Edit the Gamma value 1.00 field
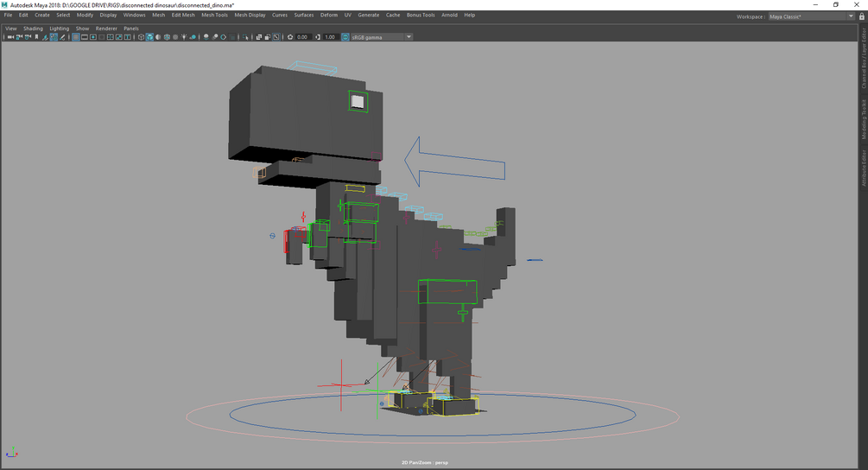Viewport: 868px width, 470px height. tap(331, 37)
